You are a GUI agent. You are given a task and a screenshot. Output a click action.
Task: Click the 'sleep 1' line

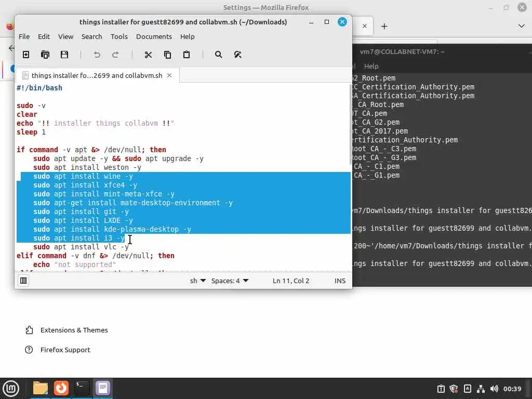point(31,132)
